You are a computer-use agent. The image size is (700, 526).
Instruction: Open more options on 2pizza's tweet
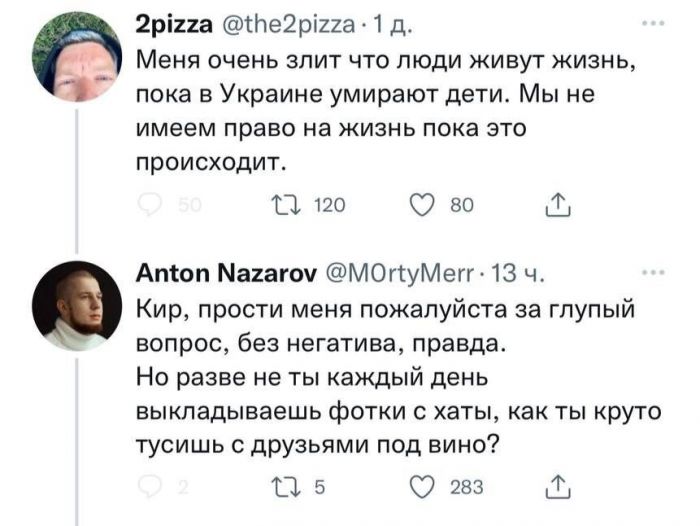click(x=653, y=27)
